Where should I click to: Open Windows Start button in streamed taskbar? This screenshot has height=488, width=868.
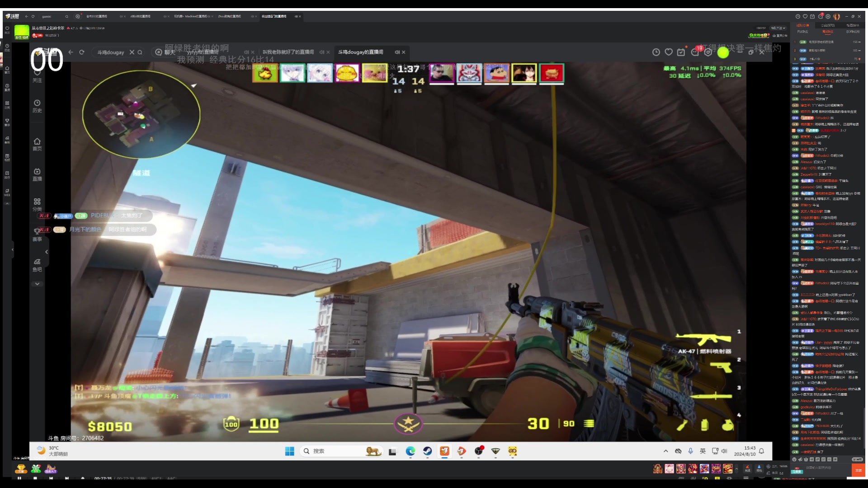[289, 451]
